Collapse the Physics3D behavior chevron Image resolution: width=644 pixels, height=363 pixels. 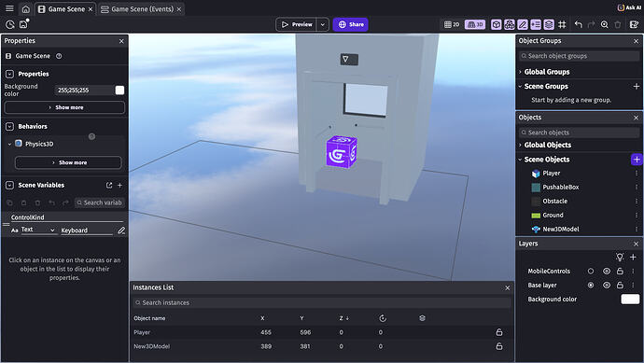(x=9, y=144)
